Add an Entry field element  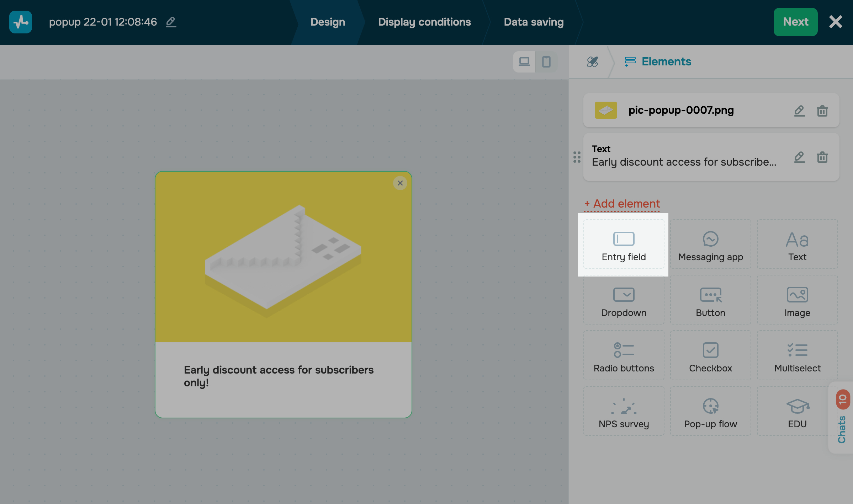click(624, 245)
